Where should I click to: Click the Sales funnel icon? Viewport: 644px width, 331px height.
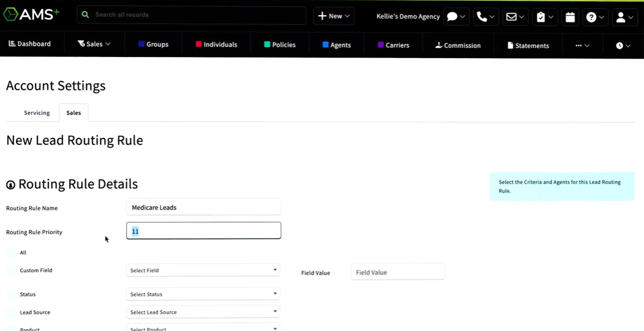pos(81,43)
